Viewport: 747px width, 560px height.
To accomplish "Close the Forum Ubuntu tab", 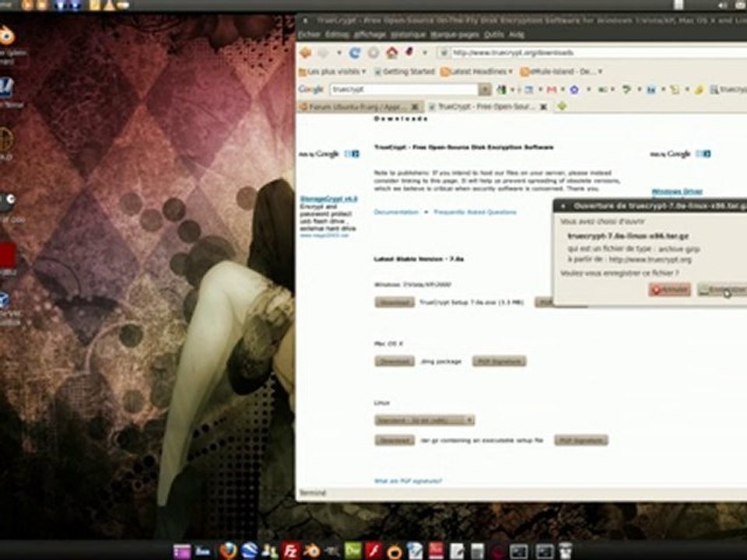I will tap(415, 107).
